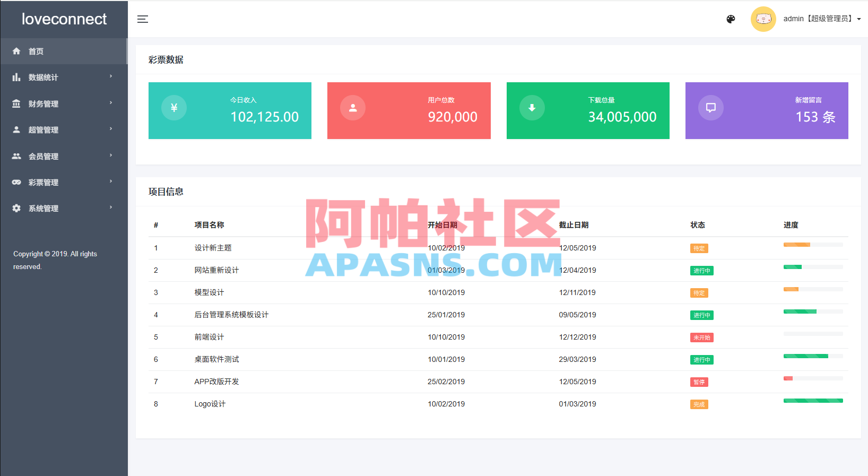Click the gamepad icon for 彩票管理
The width and height of the screenshot is (868, 476).
point(16,182)
